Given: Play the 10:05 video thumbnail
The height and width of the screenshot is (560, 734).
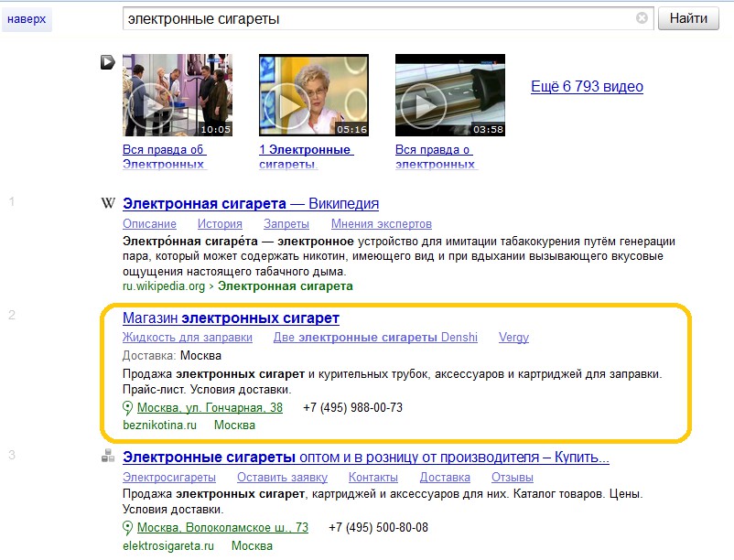Looking at the screenshot, I should click(178, 95).
